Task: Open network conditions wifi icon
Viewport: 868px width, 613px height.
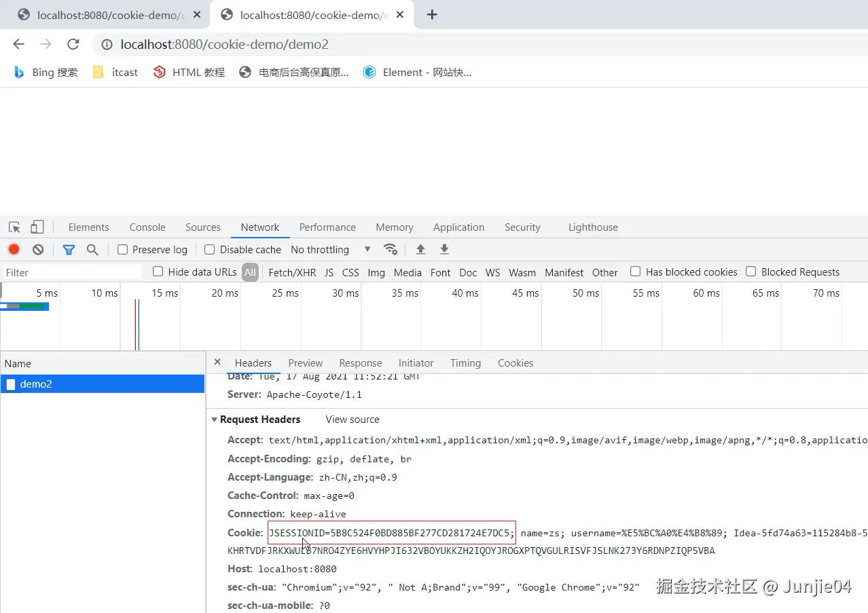Action: point(391,249)
